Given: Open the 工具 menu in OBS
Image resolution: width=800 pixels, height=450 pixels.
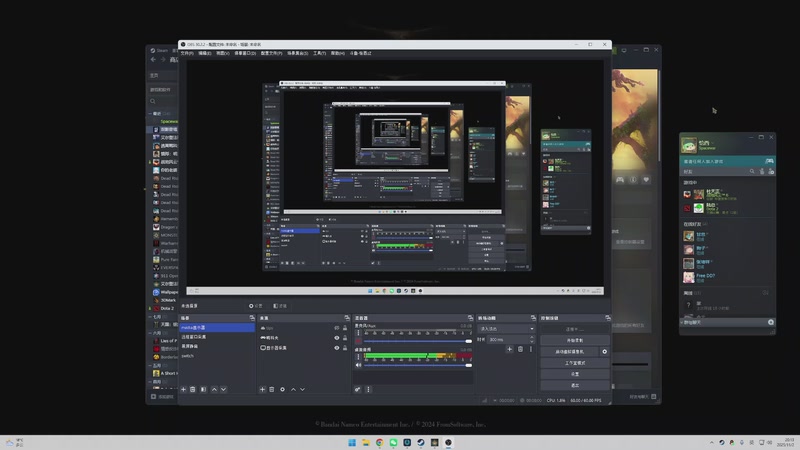Looking at the screenshot, I should pyautogui.click(x=319, y=53).
